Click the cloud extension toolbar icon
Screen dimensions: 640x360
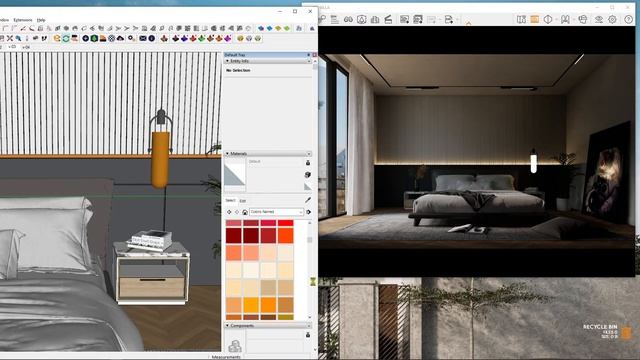click(x=120, y=38)
